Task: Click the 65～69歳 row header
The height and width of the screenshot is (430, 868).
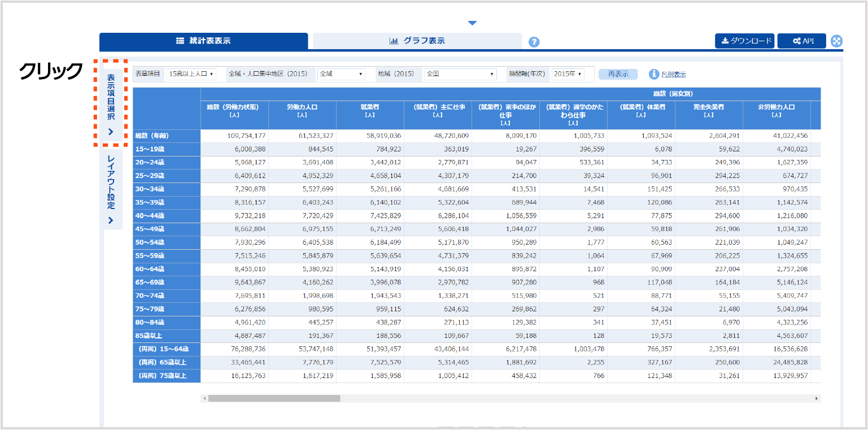Action: (x=167, y=283)
